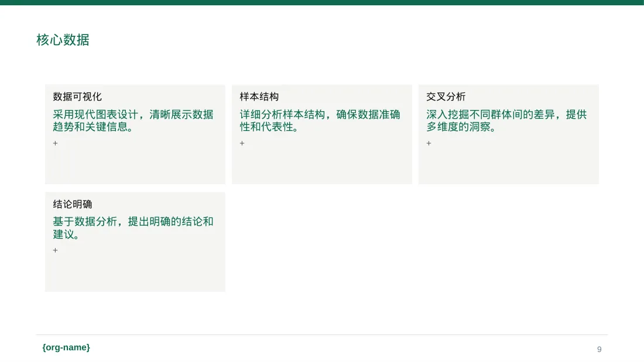Select the 交叉分析 card heading
This screenshot has height=362, width=644.
coord(446,96)
